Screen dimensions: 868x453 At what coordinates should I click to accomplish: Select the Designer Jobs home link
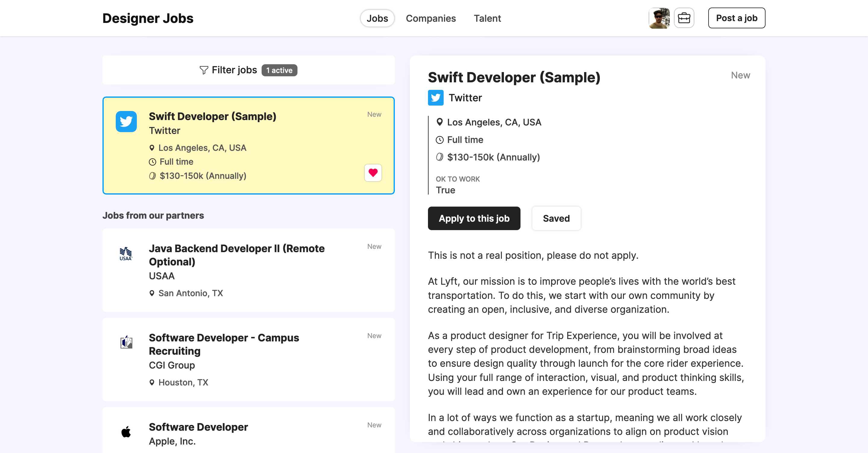(x=148, y=18)
